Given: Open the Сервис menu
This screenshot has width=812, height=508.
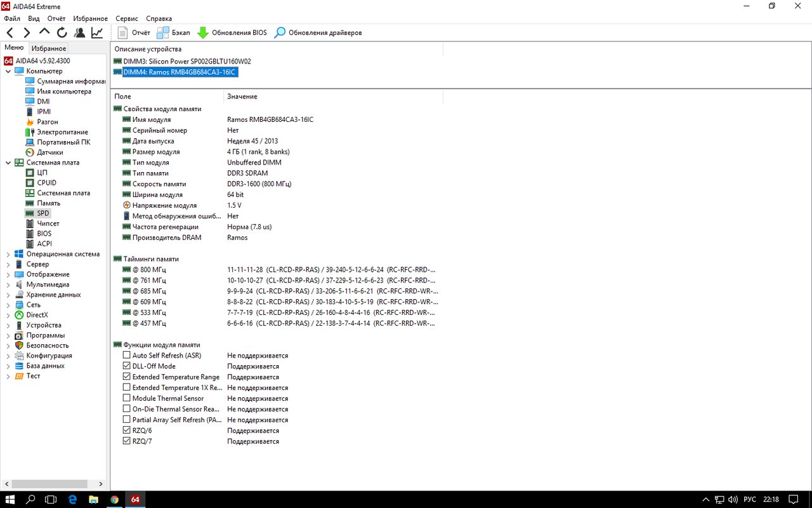Looking at the screenshot, I should (127, 18).
